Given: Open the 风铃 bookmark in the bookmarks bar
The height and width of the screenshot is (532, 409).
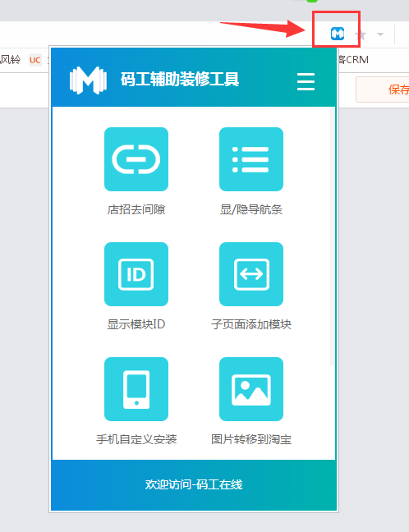Looking at the screenshot, I should (10, 60).
